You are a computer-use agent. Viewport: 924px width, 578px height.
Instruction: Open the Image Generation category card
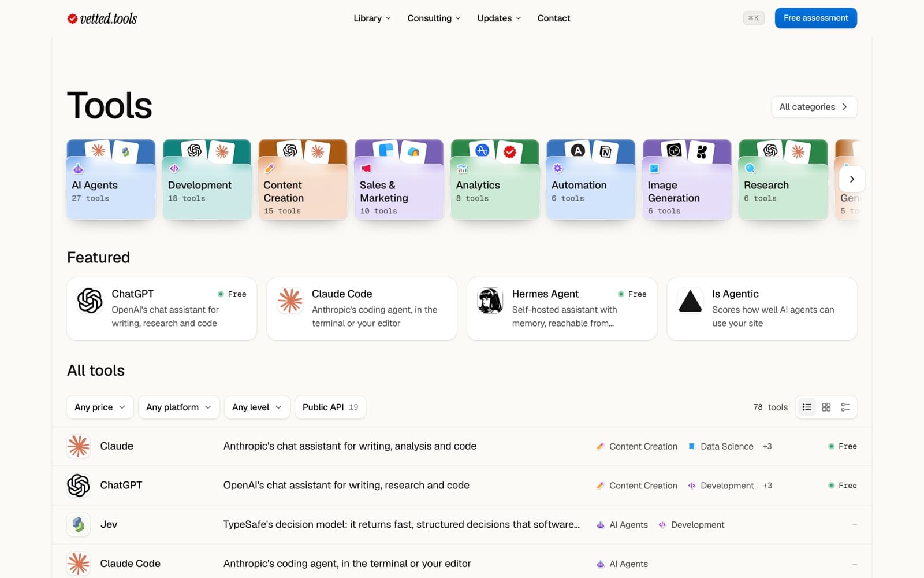coord(687,180)
